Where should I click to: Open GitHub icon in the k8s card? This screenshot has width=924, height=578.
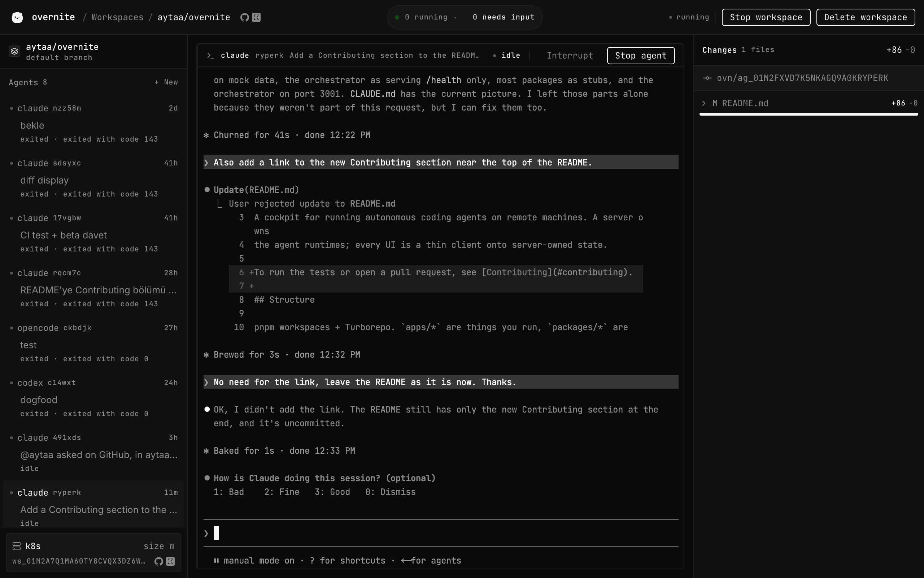[x=158, y=561]
